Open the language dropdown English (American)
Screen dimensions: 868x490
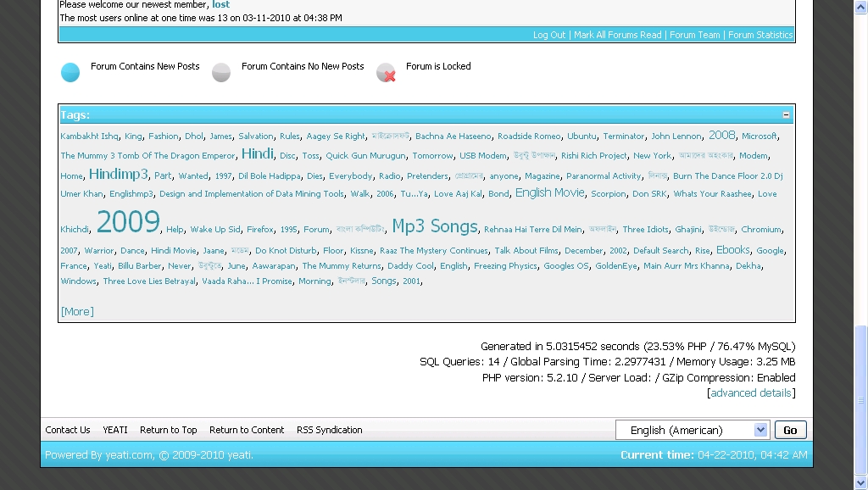(x=692, y=430)
